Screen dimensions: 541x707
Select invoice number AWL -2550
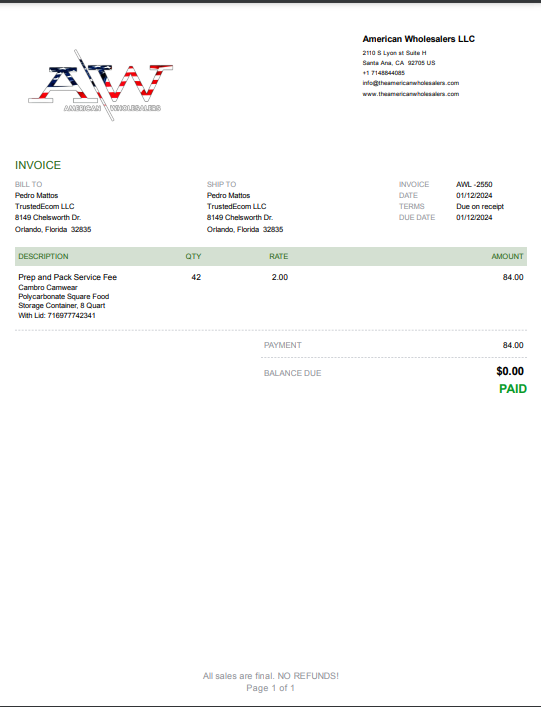point(474,184)
